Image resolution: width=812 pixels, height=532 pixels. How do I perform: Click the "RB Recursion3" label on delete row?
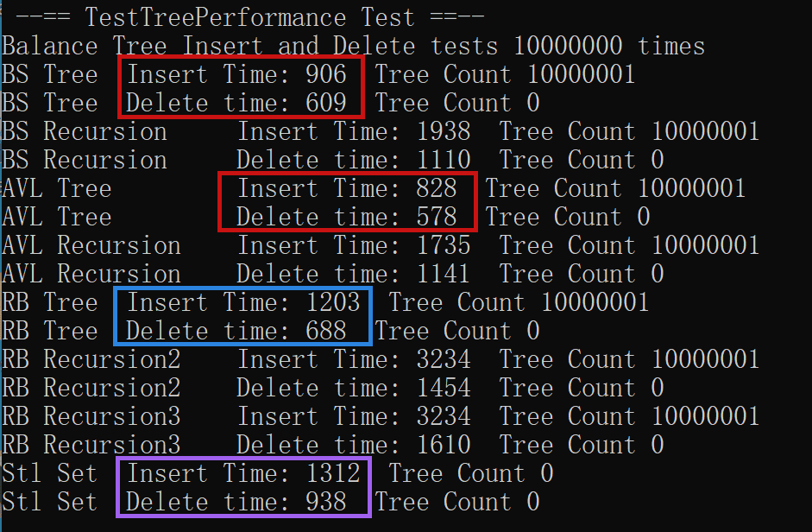pyautogui.click(x=91, y=445)
